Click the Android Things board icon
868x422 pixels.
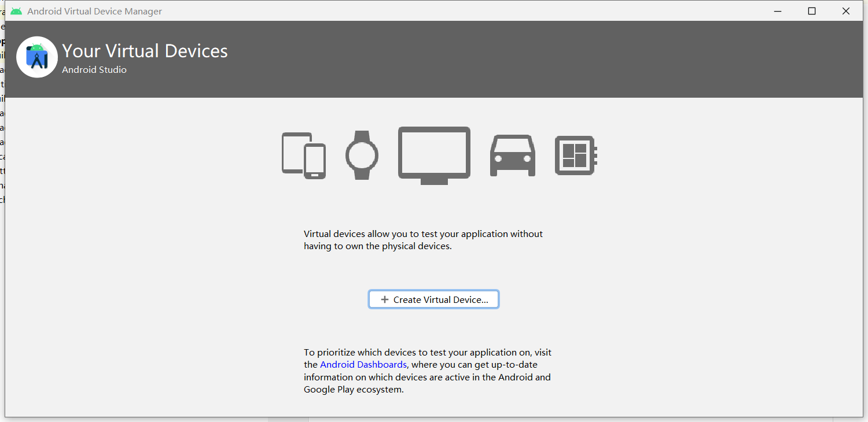(576, 156)
